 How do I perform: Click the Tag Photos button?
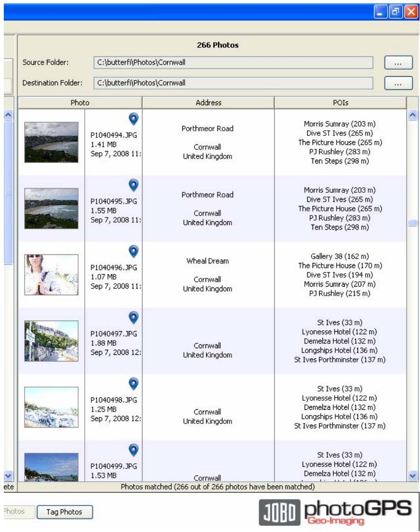pos(64,512)
